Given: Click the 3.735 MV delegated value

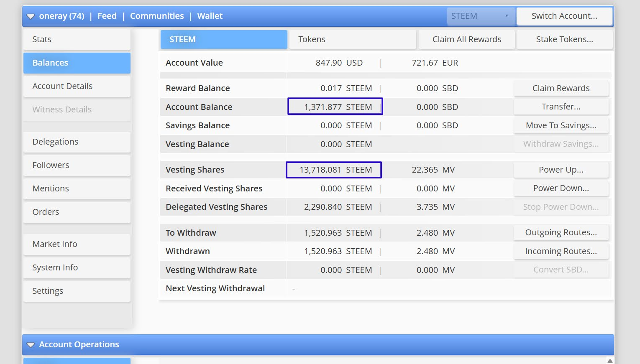Looking at the screenshot, I should click(x=435, y=207).
